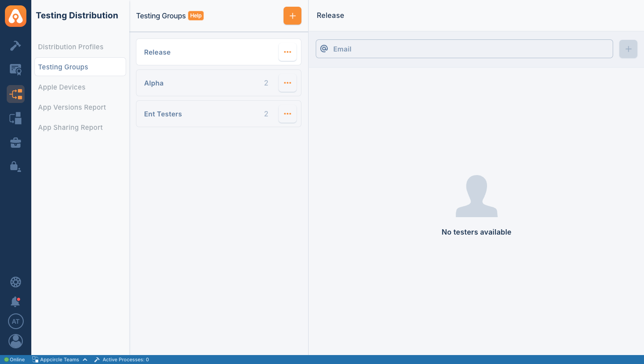Select the Release testing group

[x=219, y=52]
